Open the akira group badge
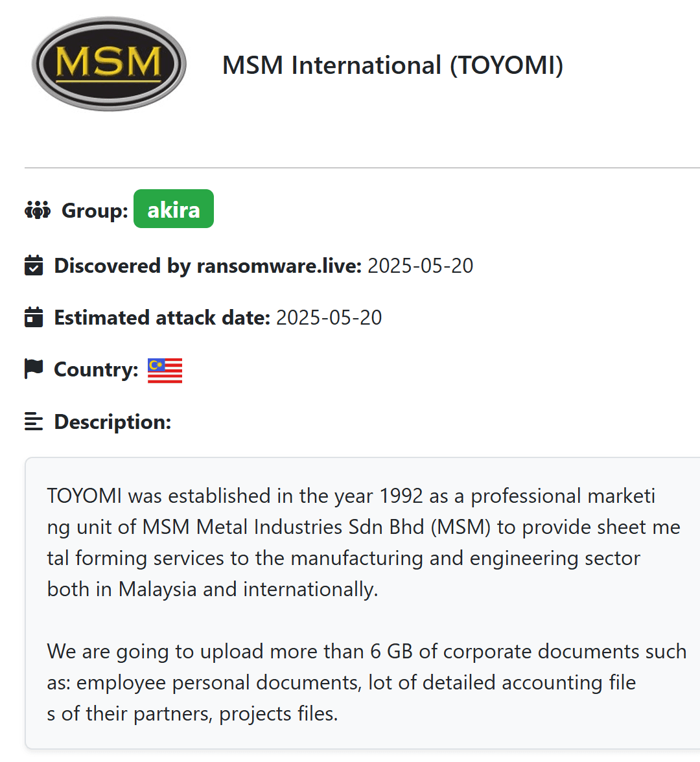700x762 pixels. [174, 209]
